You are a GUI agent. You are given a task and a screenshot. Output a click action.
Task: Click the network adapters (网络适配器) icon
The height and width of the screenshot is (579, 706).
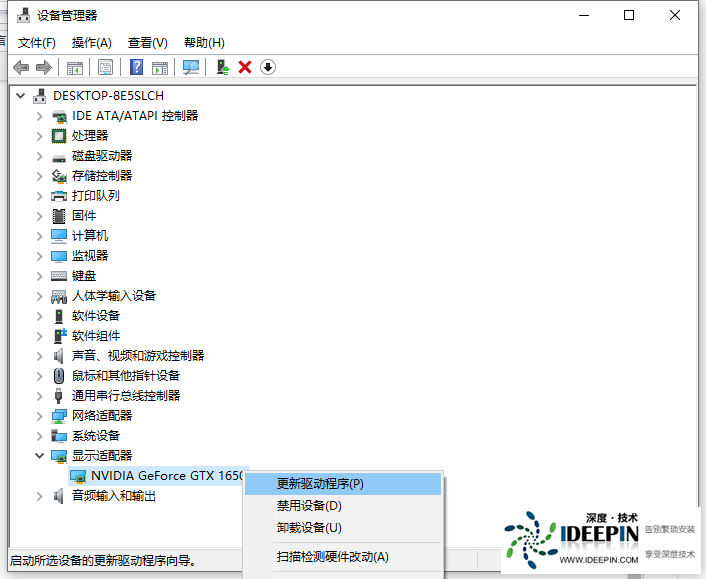click(59, 416)
